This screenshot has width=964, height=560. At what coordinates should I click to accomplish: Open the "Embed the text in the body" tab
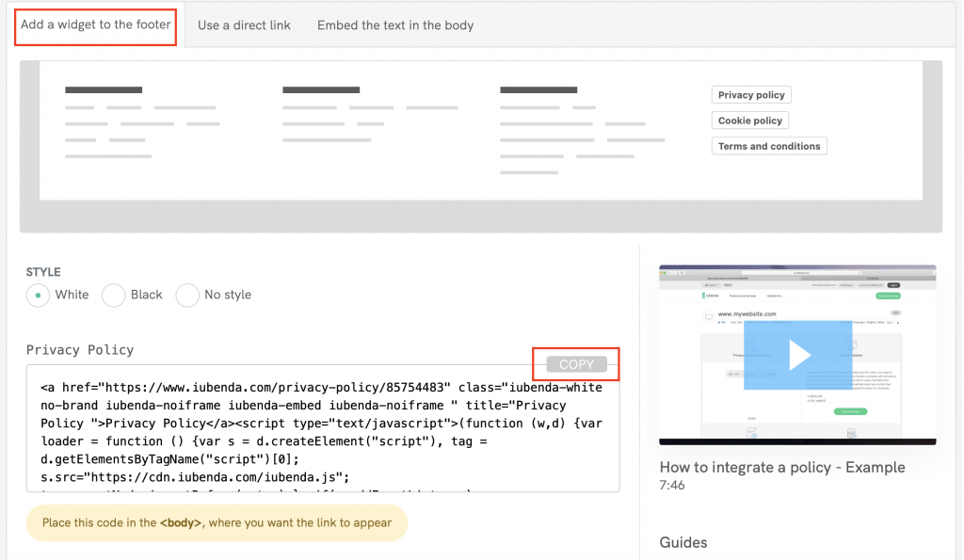[x=394, y=25]
